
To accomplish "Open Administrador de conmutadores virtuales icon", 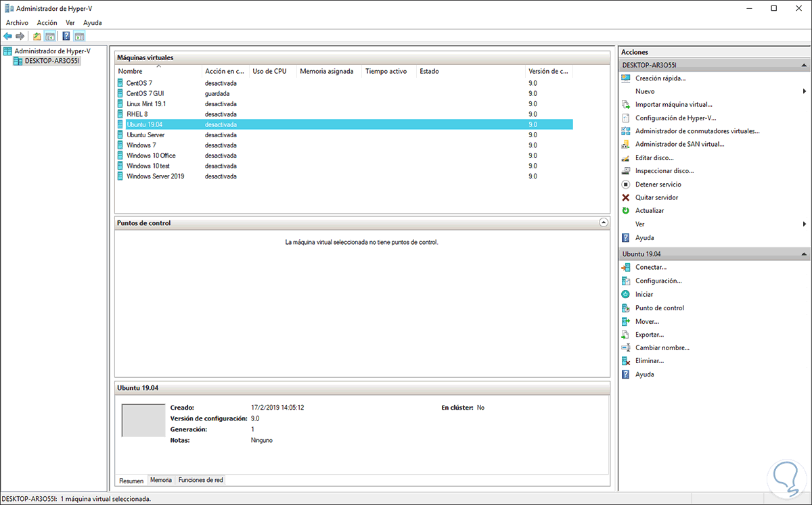I will [626, 131].
